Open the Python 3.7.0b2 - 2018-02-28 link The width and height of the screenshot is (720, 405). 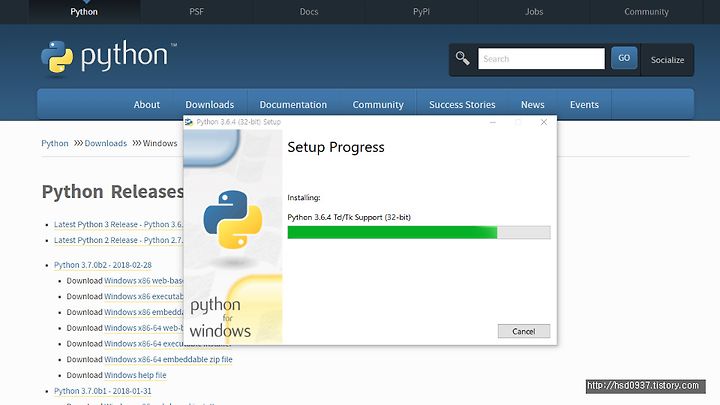(x=102, y=265)
